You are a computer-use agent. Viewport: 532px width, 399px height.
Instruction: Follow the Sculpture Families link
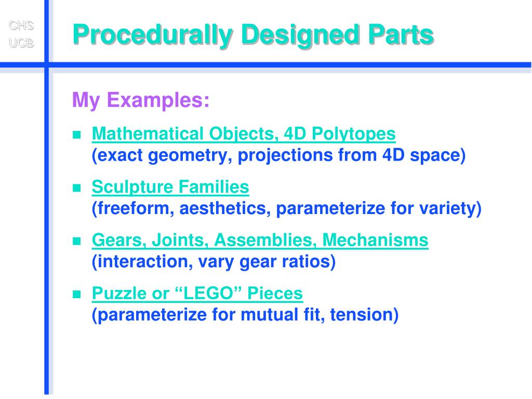170,187
